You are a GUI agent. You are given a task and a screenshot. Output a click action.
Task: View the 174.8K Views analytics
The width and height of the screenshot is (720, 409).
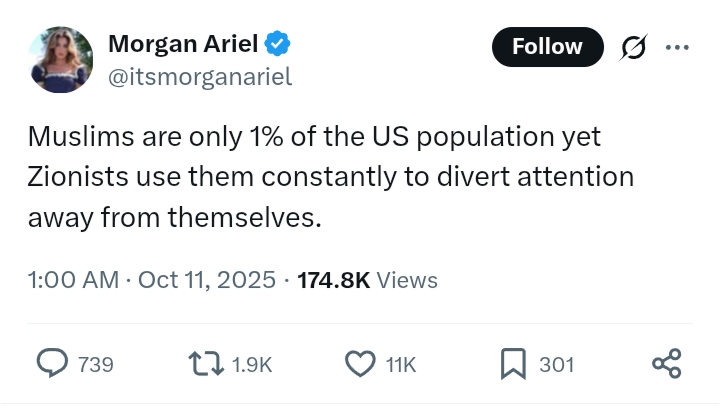(367, 280)
